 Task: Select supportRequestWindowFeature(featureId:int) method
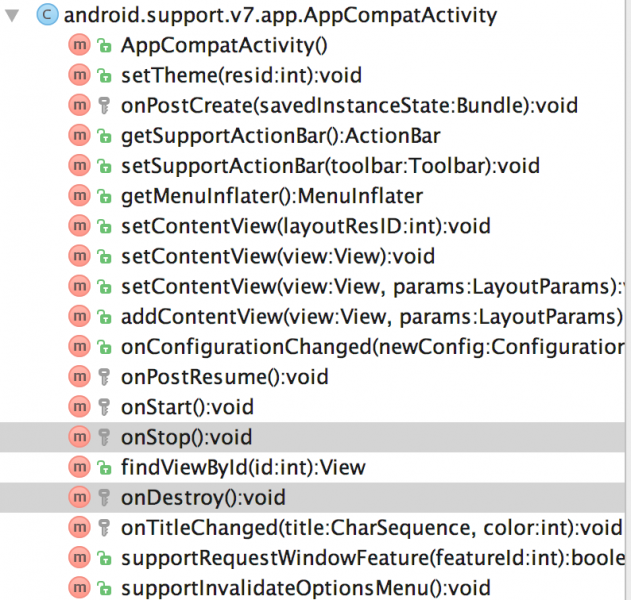pyautogui.click(x=373, y=558)
